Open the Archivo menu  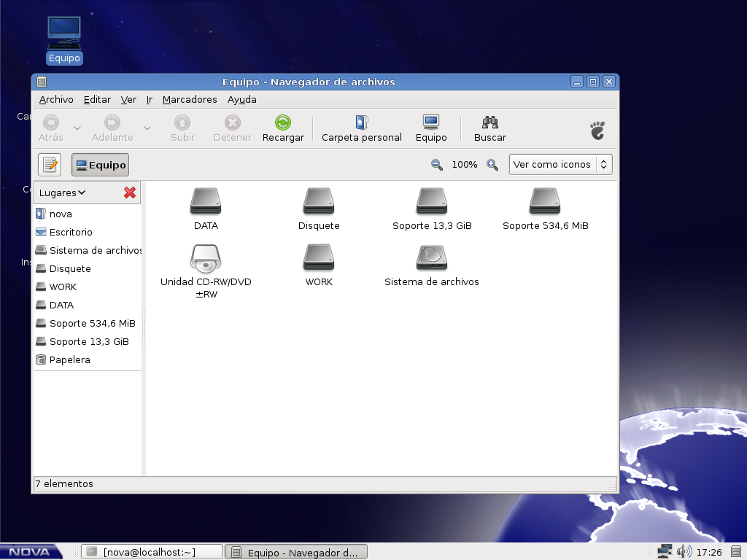point(56,99)
